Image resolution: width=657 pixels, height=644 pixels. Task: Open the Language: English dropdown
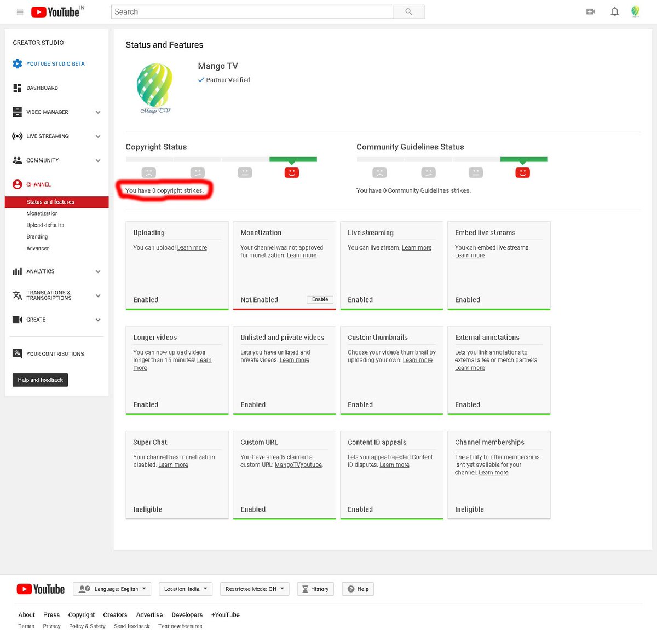coord(112,589)
